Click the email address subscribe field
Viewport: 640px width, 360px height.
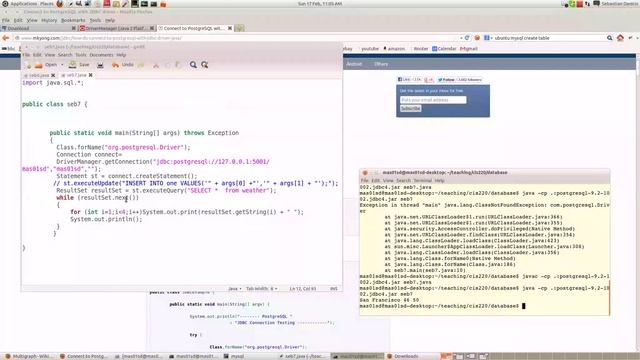point(433,100)
